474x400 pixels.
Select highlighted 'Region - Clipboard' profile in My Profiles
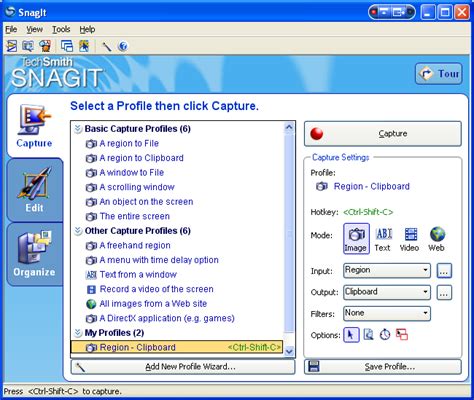[177, 347]
